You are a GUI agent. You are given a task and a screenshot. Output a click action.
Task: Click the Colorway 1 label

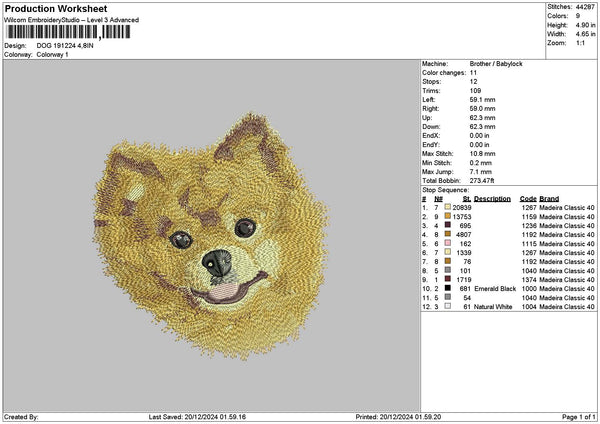coord(50,53)
